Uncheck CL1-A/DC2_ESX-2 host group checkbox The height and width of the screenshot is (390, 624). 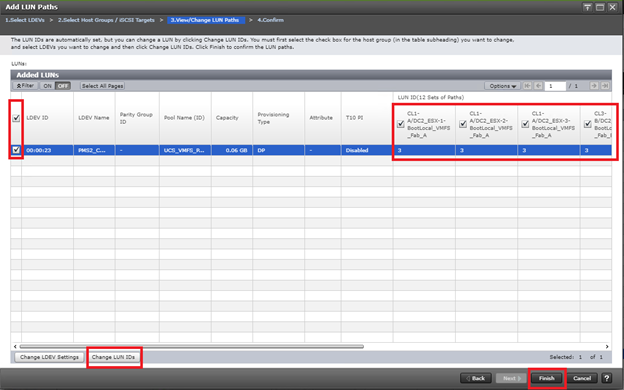463,124
